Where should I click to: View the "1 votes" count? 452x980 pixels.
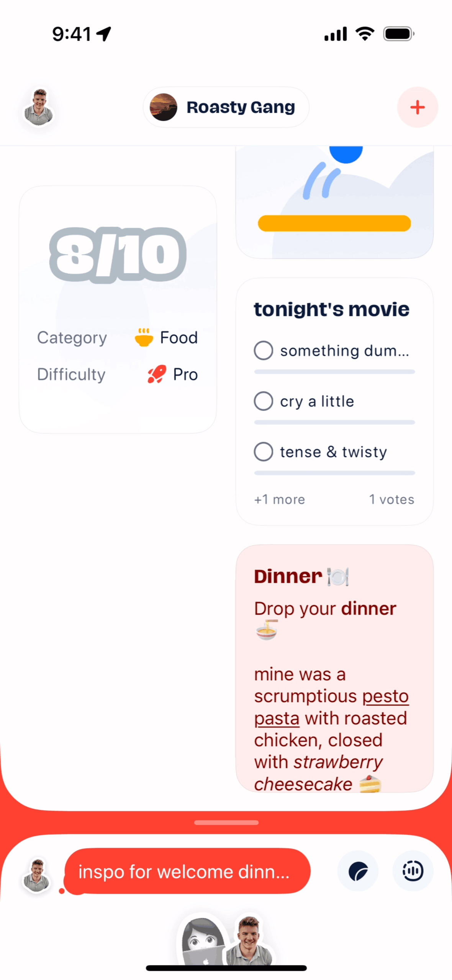click(x=391, y=499)
